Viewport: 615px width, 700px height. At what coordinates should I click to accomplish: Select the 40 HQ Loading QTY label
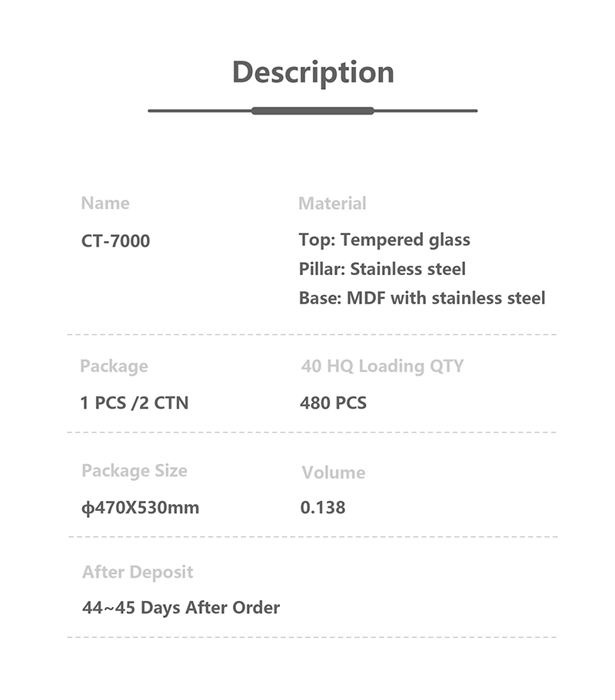(x=382, y=367)
